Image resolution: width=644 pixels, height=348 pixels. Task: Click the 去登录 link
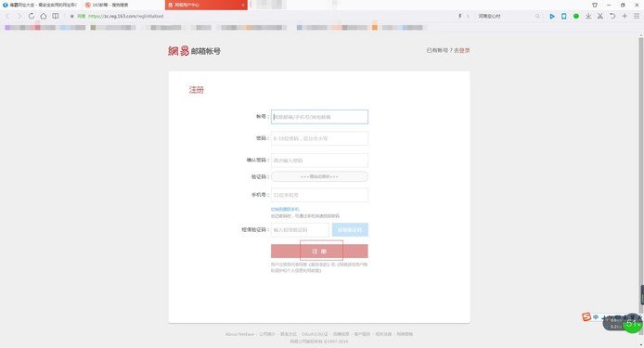461,50
